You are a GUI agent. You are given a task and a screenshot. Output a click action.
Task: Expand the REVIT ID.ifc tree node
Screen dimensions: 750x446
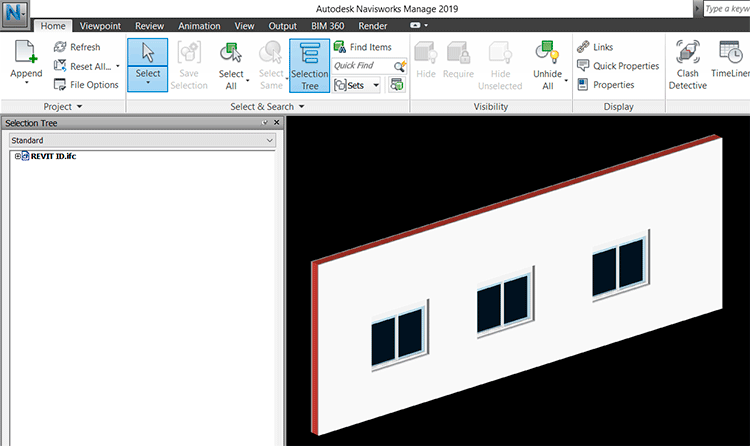17,156
